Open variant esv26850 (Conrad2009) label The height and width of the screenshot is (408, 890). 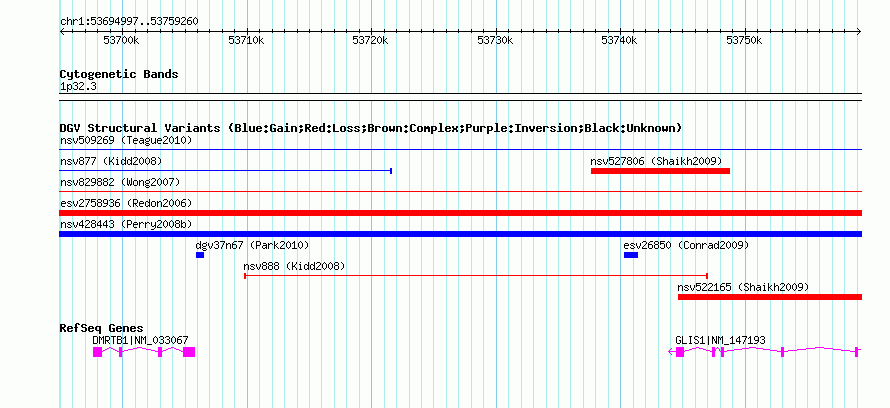686,245
